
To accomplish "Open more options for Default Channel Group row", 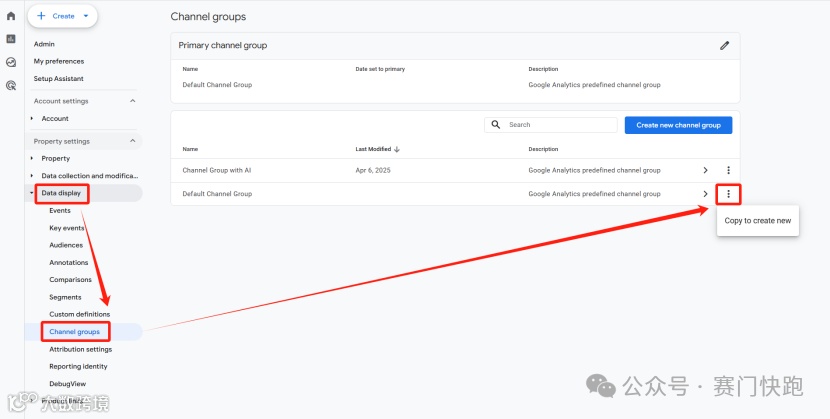I will pyautogui.click(x=729, y=194).
